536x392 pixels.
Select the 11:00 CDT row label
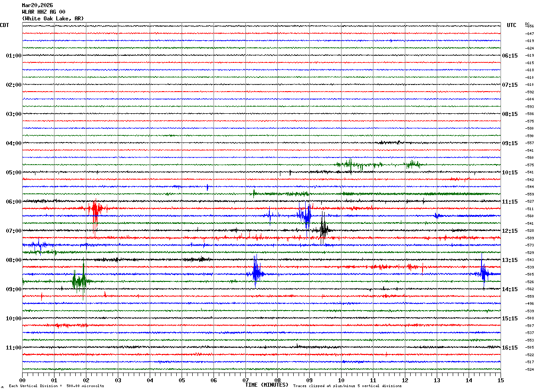13,348
